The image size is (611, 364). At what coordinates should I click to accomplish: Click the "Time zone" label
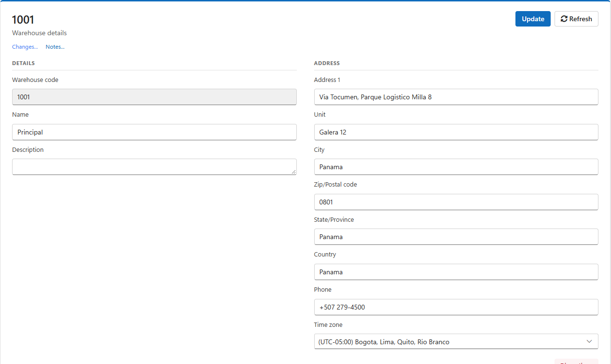(x=328, y=325)
